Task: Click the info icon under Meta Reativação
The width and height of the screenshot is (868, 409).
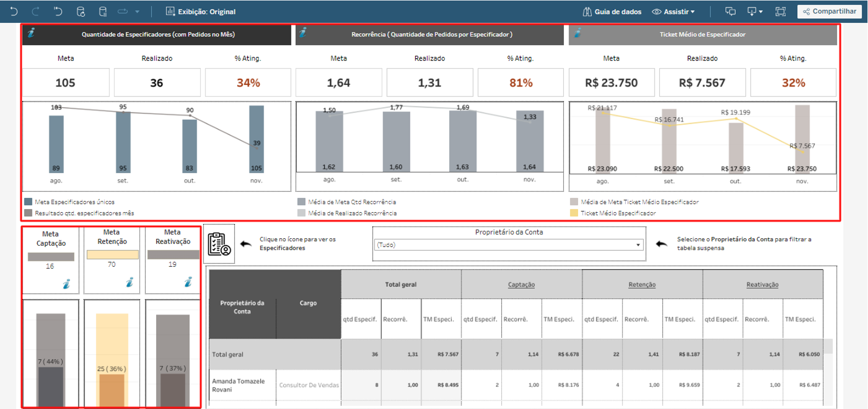Action: pos(188,282)
